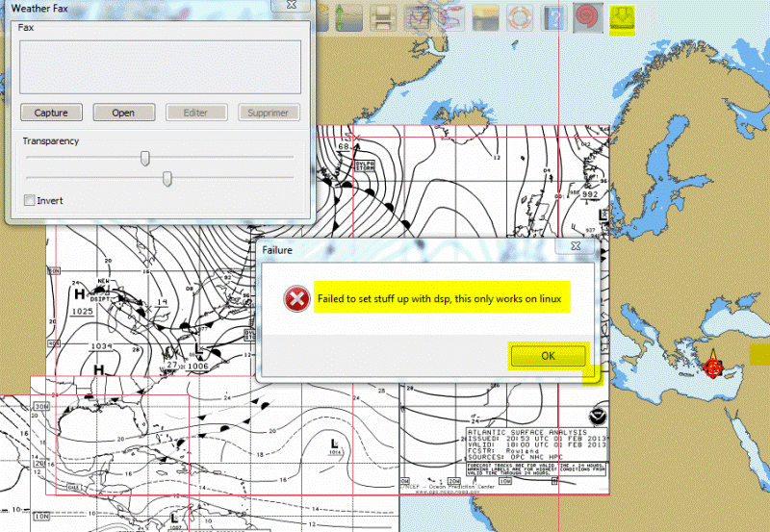
Task: Click the red ship marker on the map
Action: click(x=713, y=367)
